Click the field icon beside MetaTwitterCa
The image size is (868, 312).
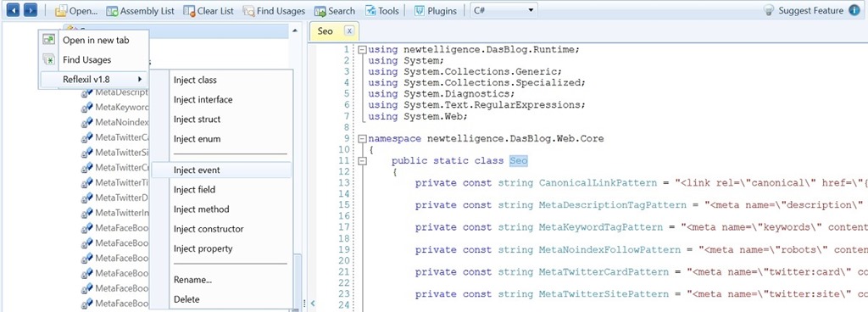(x=87, y=137)
